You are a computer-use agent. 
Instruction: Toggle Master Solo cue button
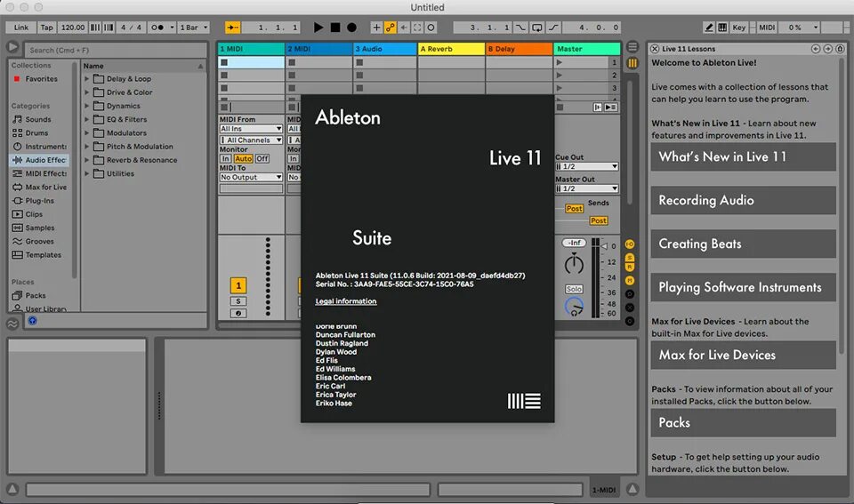tap(574, 289)
